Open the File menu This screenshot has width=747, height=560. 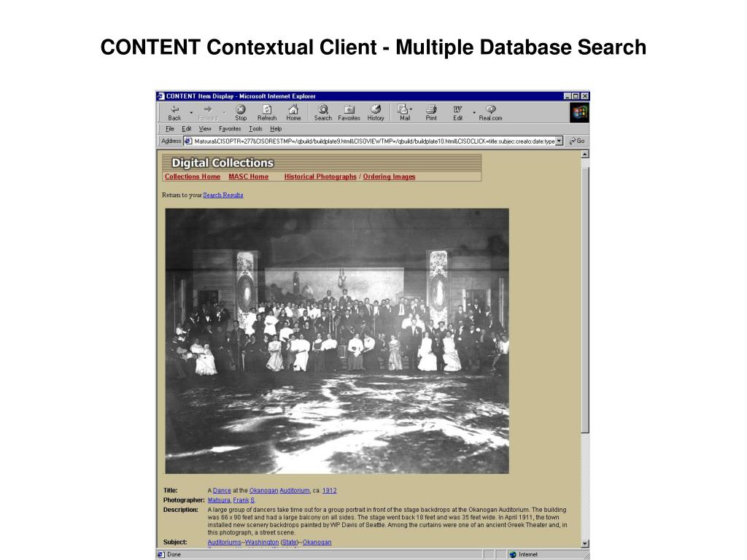click(x=169, y=128)
